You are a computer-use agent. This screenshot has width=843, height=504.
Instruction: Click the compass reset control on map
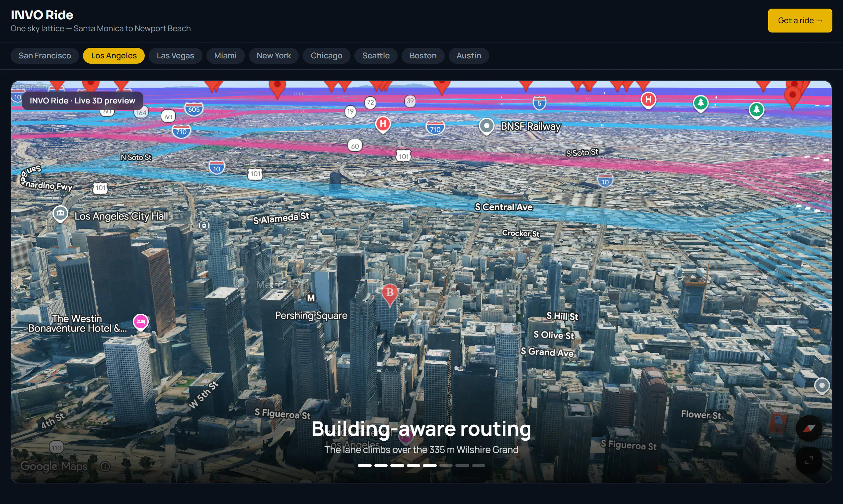[809, 428]
